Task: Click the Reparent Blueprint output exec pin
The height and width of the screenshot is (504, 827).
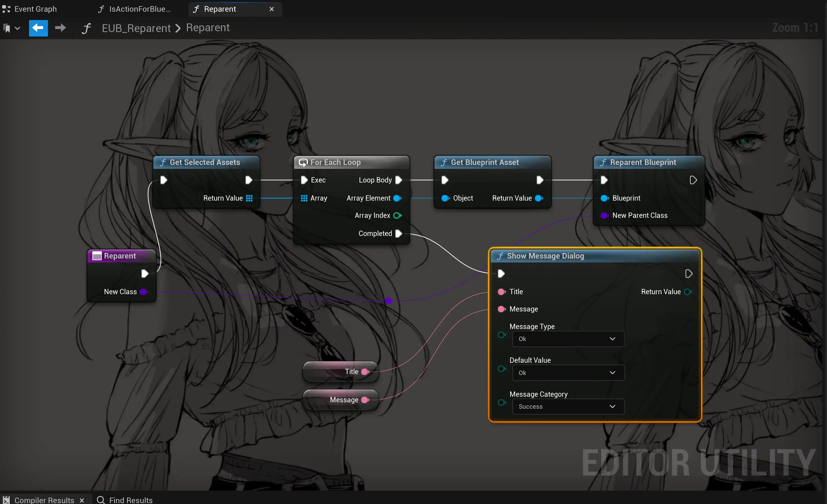Action: [693, 180]
